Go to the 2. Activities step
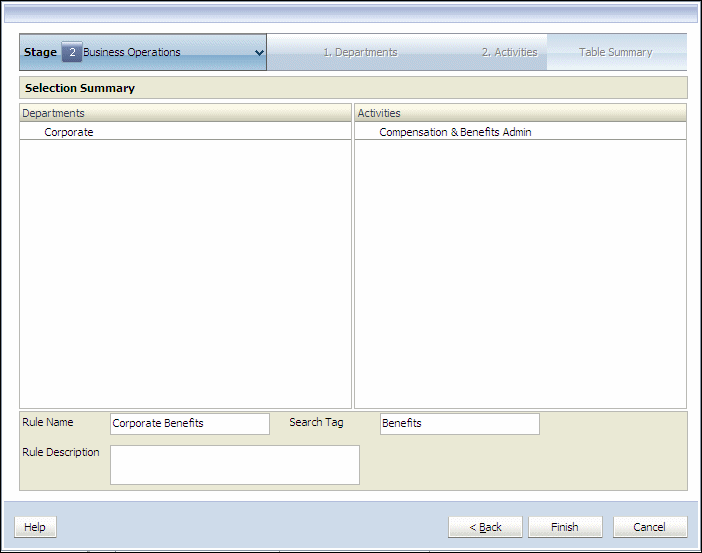The height and width of the screenshot is (553, 702). coord(509,52)
